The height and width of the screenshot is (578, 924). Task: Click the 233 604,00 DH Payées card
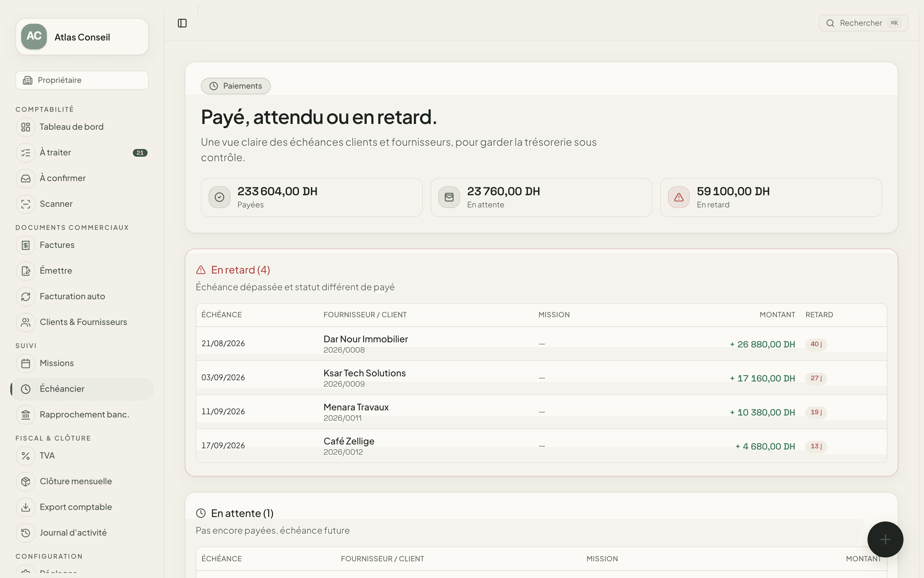coord(312,197)
